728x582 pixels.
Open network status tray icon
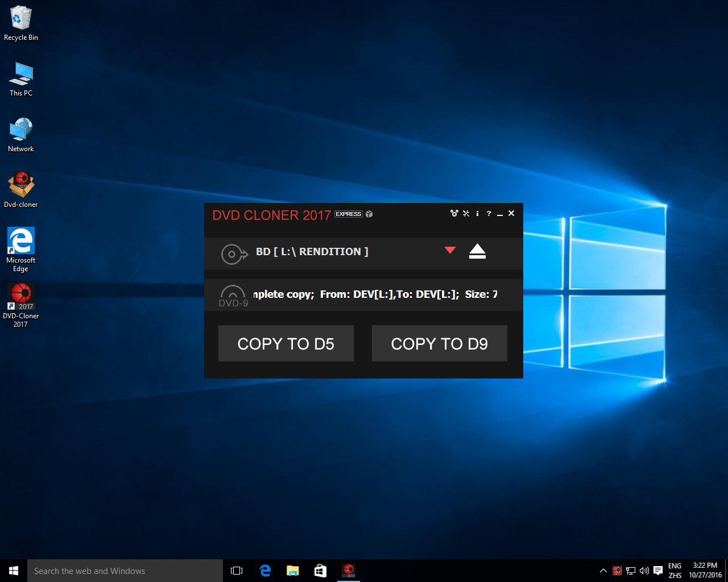pos(631,571)
